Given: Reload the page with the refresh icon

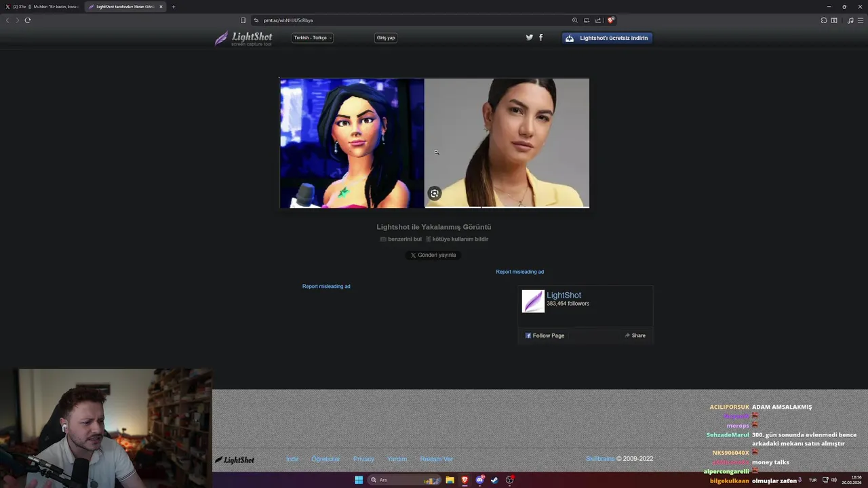Looking at the screenshot, I should point(28,20).
